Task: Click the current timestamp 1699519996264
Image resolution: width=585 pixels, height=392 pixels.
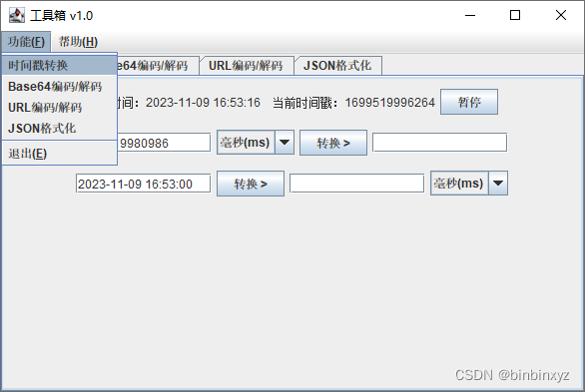Action: [x=390, y=103]
